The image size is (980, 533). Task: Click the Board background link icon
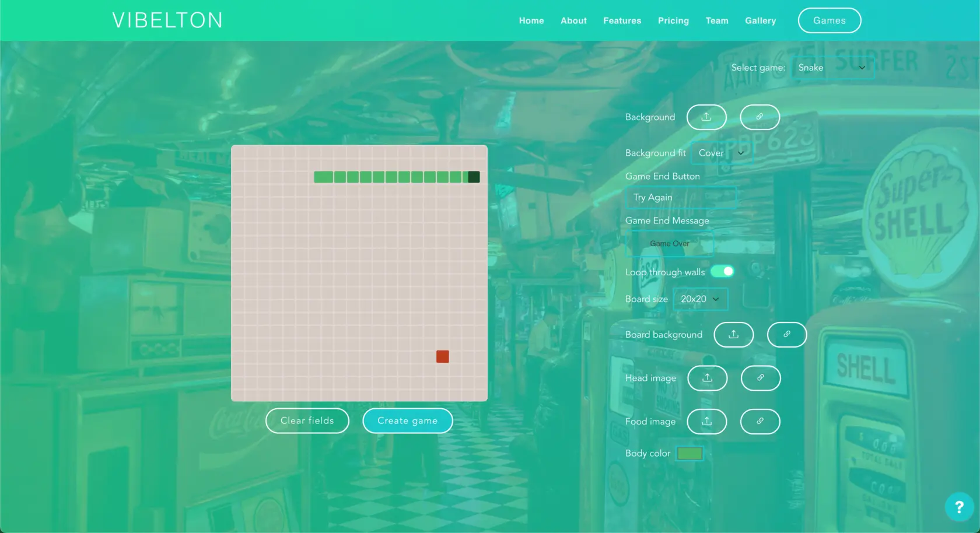coord(786,335)
